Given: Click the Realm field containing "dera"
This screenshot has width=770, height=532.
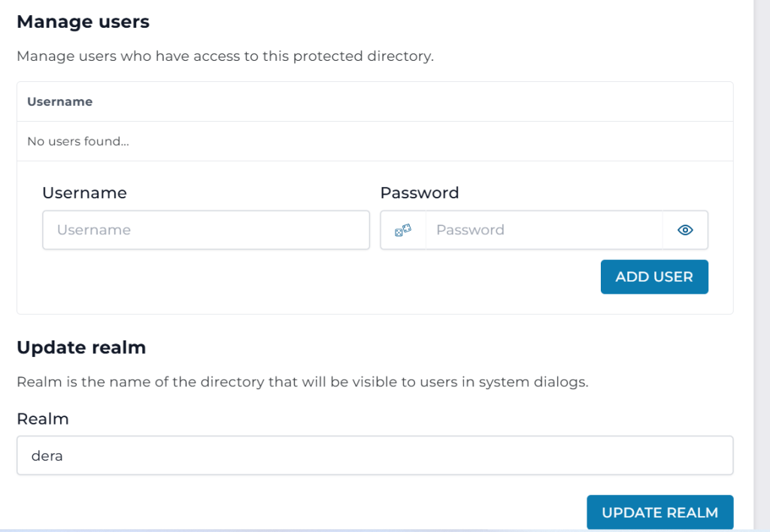Looking at the screenshot, I should coord(374,455).
